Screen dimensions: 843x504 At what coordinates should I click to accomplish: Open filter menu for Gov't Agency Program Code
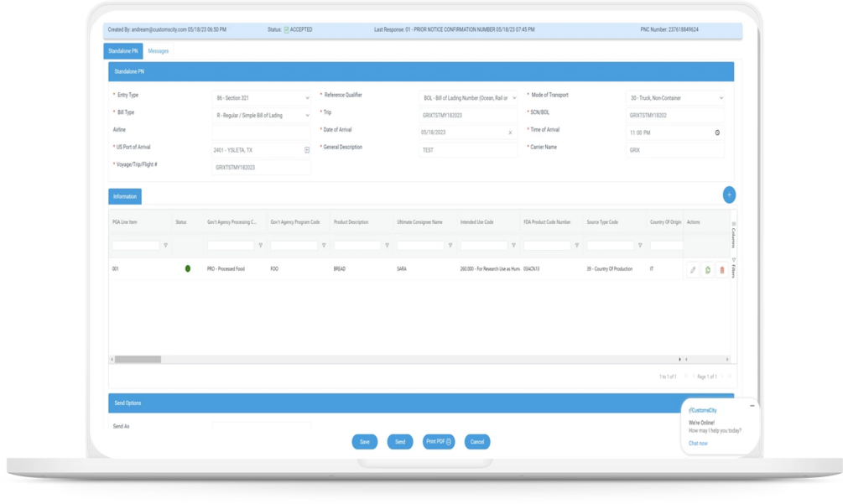click(x=324, y=246)
